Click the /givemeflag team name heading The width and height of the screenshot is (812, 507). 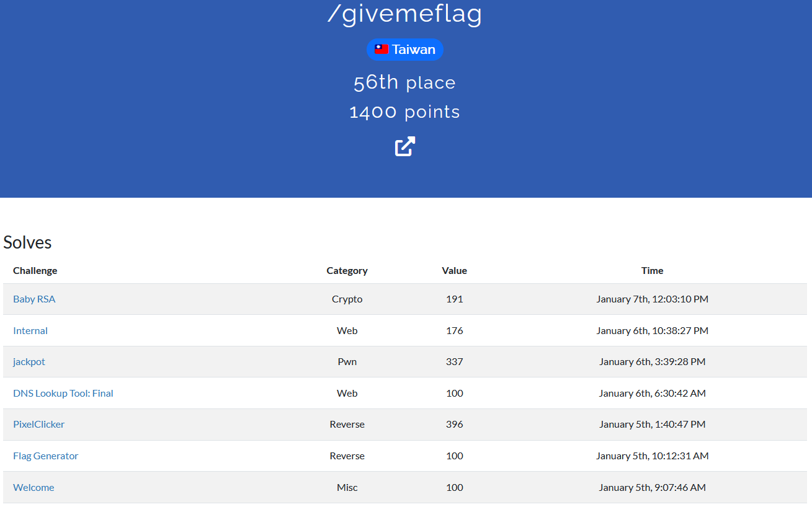(x=405, y=14)
